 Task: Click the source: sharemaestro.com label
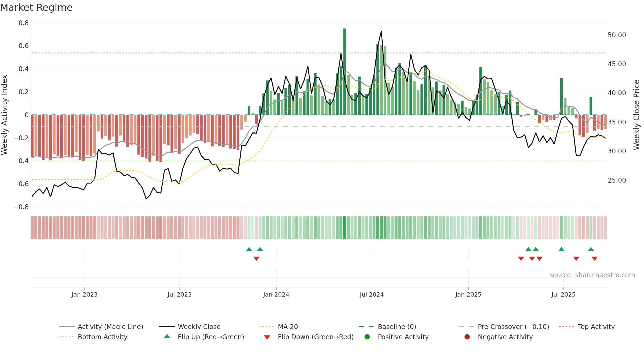(x=592, y=275)
